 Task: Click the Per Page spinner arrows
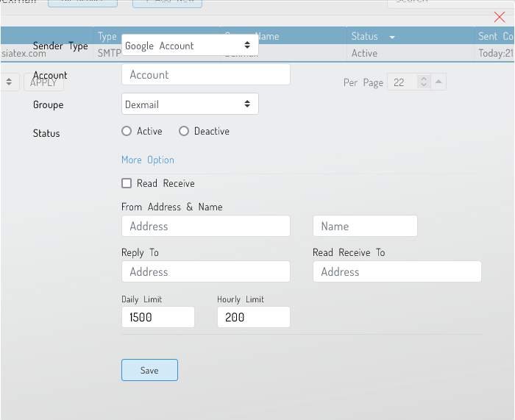(423, 82)
